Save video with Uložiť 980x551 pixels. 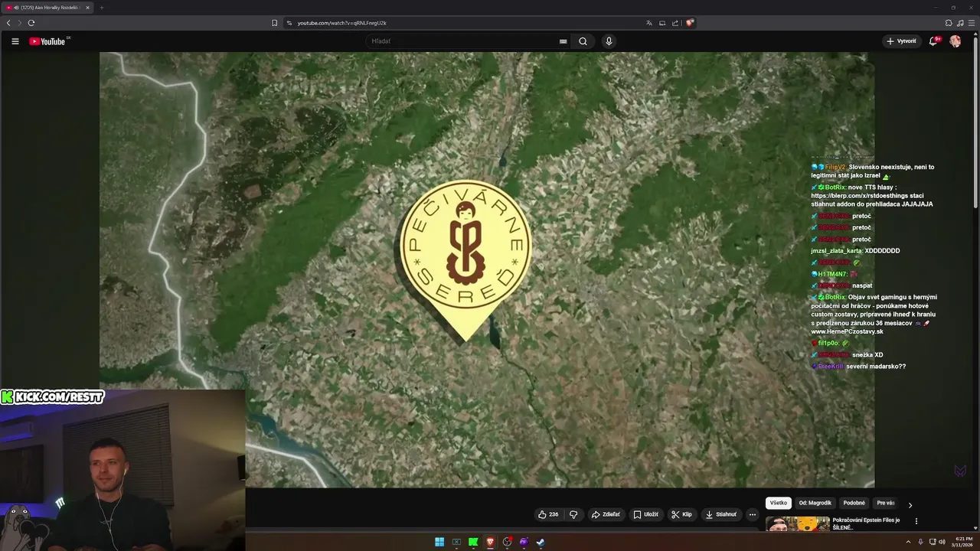[645, 514]
